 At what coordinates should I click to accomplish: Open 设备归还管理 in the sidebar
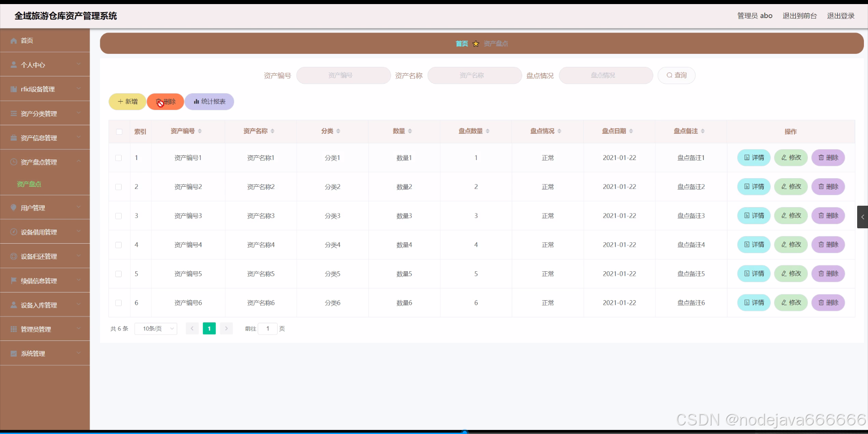pyautogui.click(x=45, y=256)
